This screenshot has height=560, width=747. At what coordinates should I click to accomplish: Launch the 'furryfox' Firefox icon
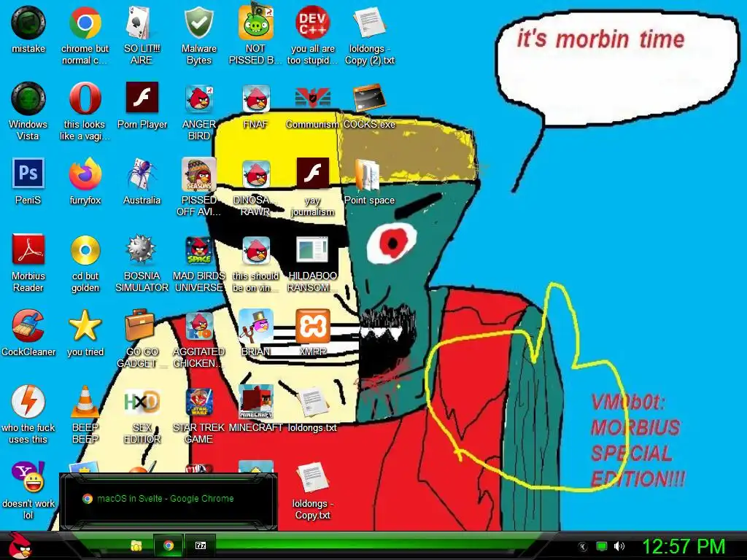pos(85,175)
